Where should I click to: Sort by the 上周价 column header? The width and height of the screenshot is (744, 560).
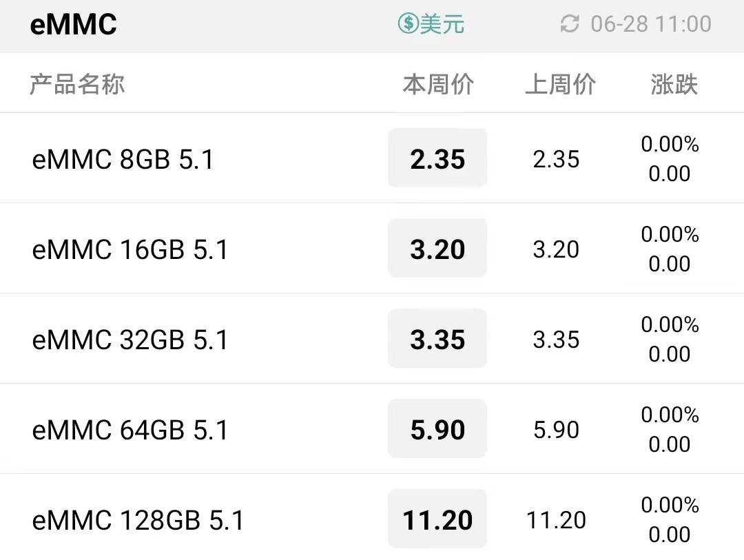coord(560,85)
